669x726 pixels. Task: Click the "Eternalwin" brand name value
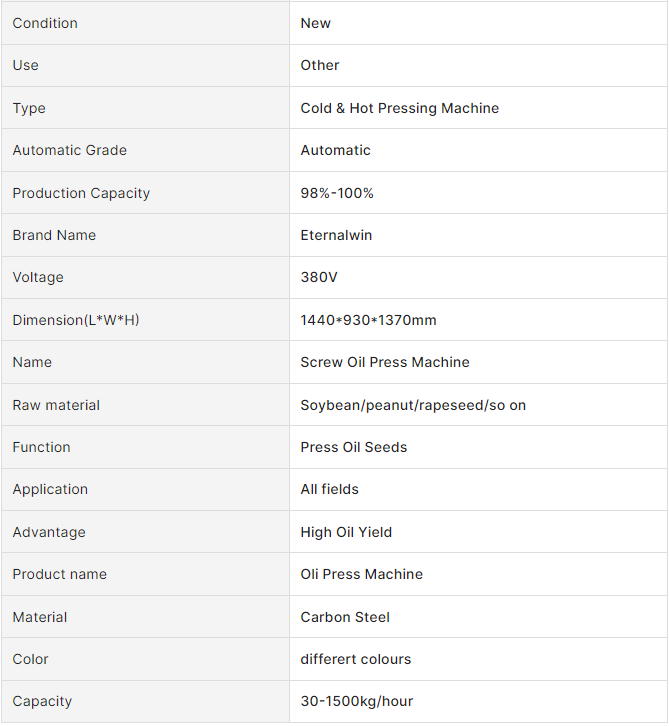pos(338,235)
